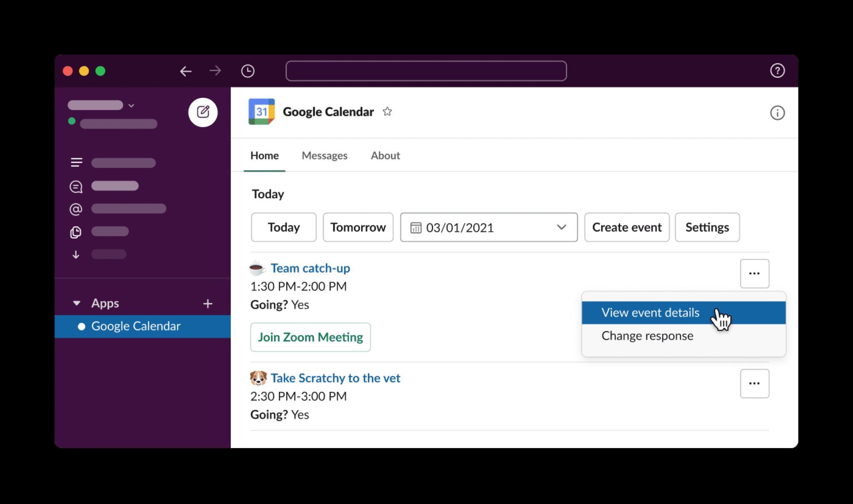The image size is (853, 504).
Task: Select View event details option
Action: [x=650, y=312]
